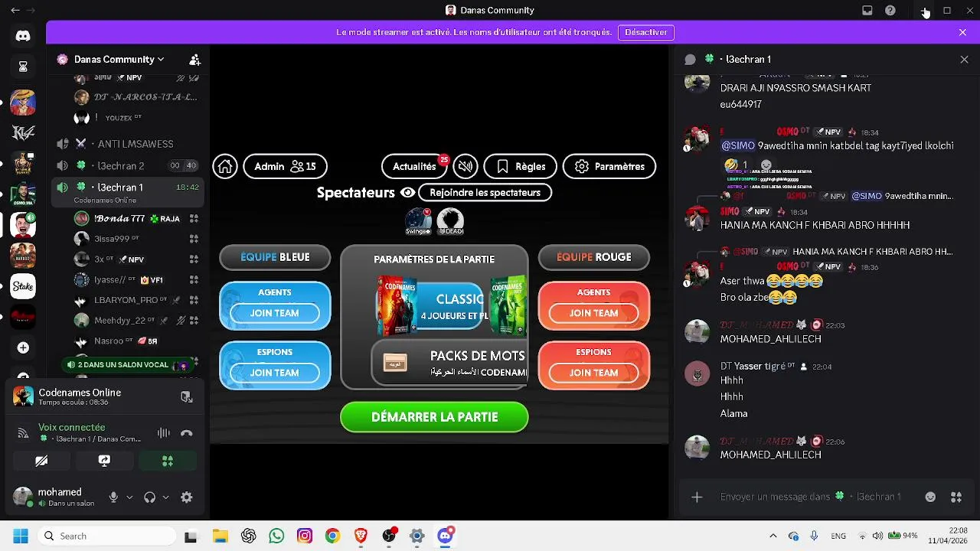
Task: Join the l3echran 2 voice channel
Action: point(128,166)
